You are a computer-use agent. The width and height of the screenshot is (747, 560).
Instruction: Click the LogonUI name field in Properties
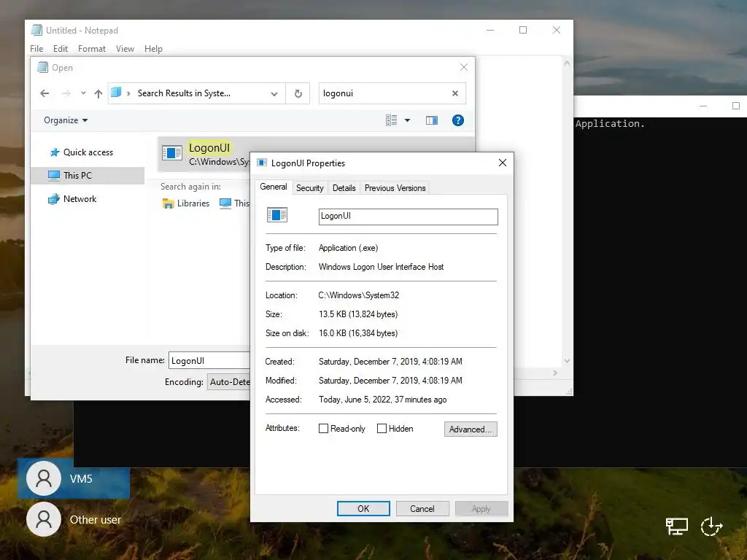point(409,216)
